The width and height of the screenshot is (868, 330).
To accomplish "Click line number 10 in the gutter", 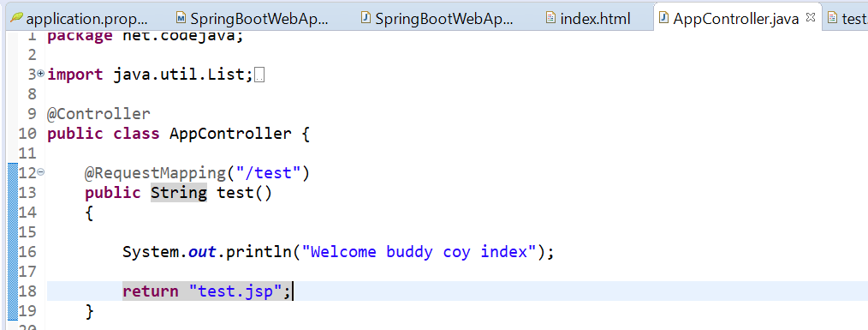I will (x=27, y=134).
